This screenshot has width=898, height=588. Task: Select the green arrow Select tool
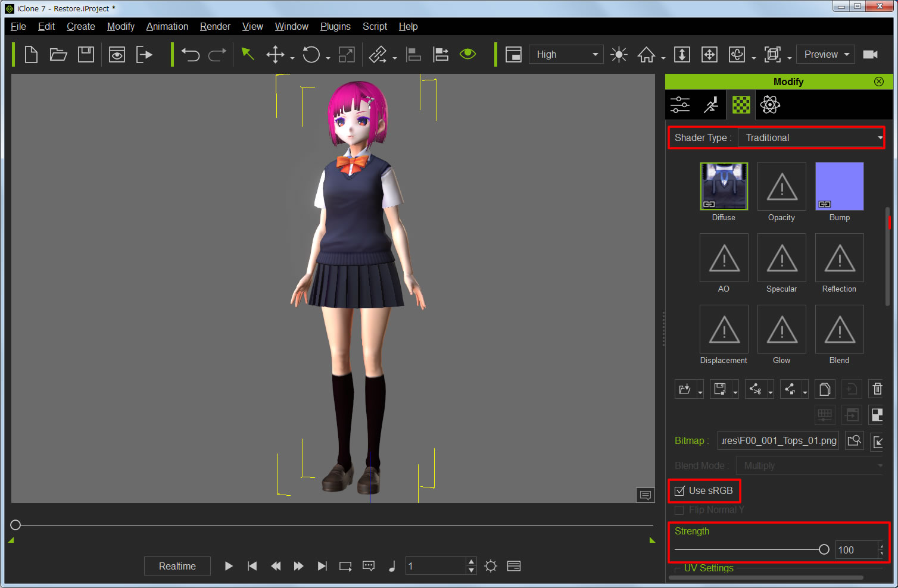point(248,54)
